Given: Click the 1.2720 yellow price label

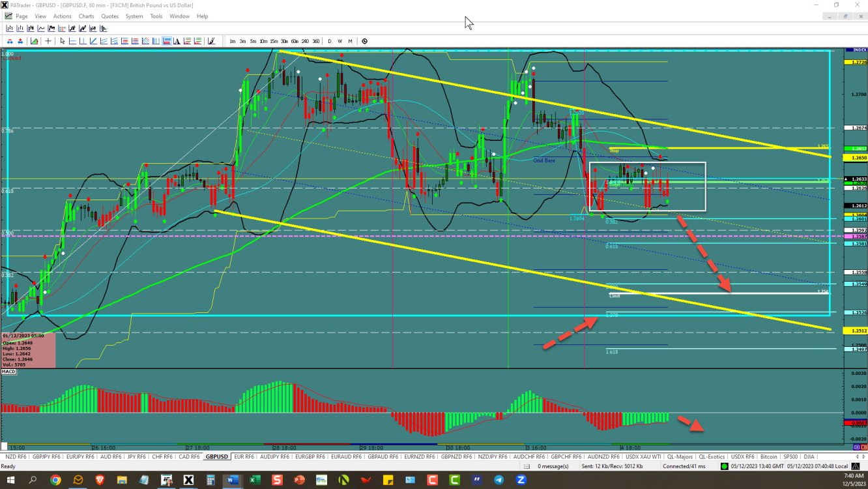Looking at the screenshot, I should pyautogui.click(x=855, y=62).
